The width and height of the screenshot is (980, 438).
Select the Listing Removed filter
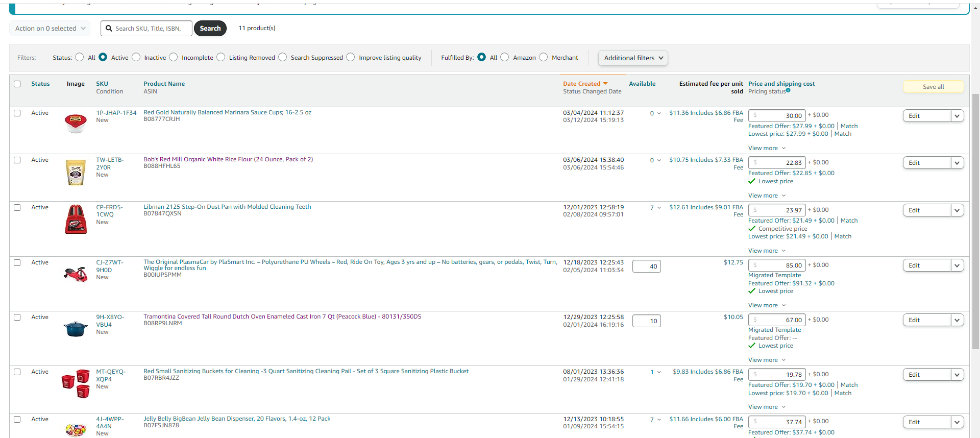[x=220, y=57]
